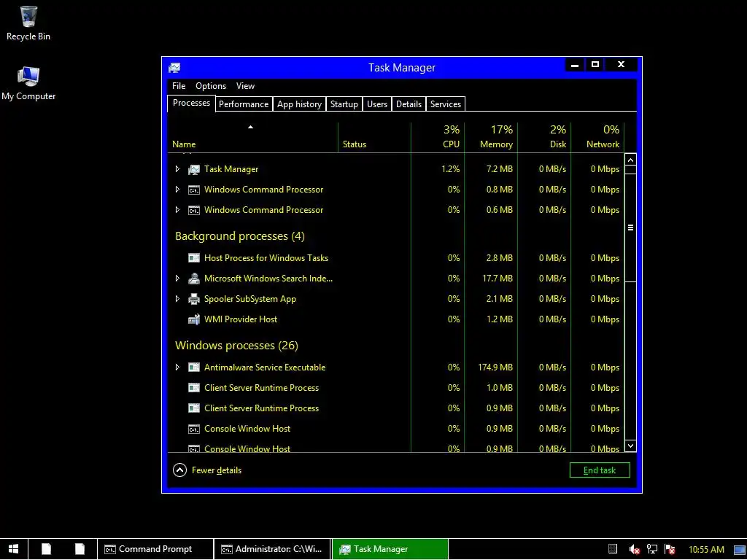Click second Windows Command Processor icon
Image resolution: width=747 pixels, height=560 pixels.
pyautogui.click(x=194, y=210)
